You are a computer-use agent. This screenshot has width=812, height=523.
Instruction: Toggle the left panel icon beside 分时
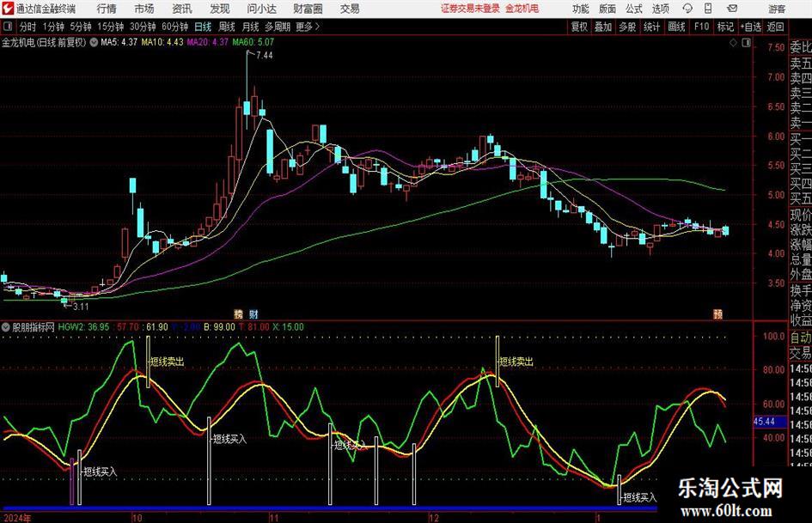click(x=8, y=27)
